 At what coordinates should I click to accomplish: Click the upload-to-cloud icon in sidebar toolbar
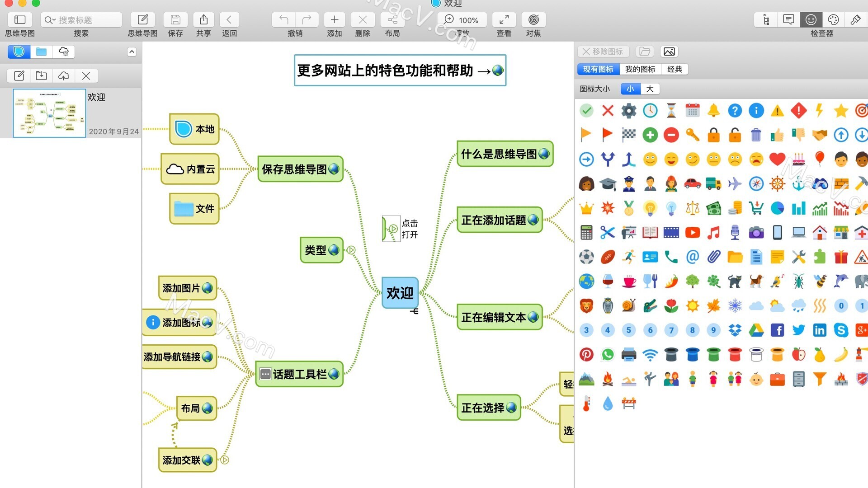click(64, 76)
